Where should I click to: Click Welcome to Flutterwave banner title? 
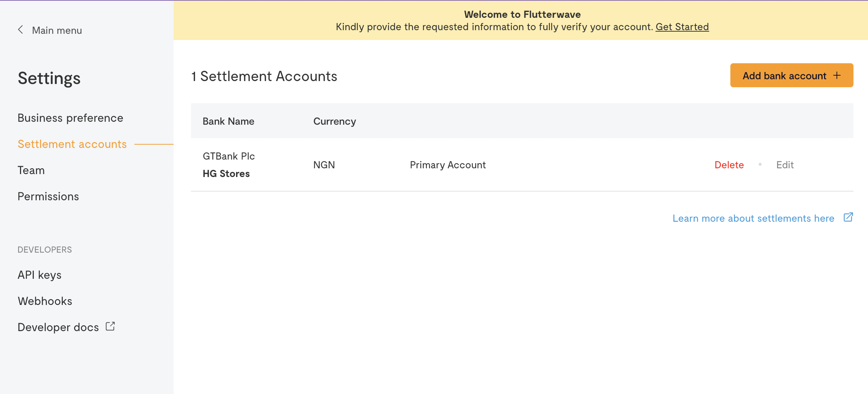522,14
